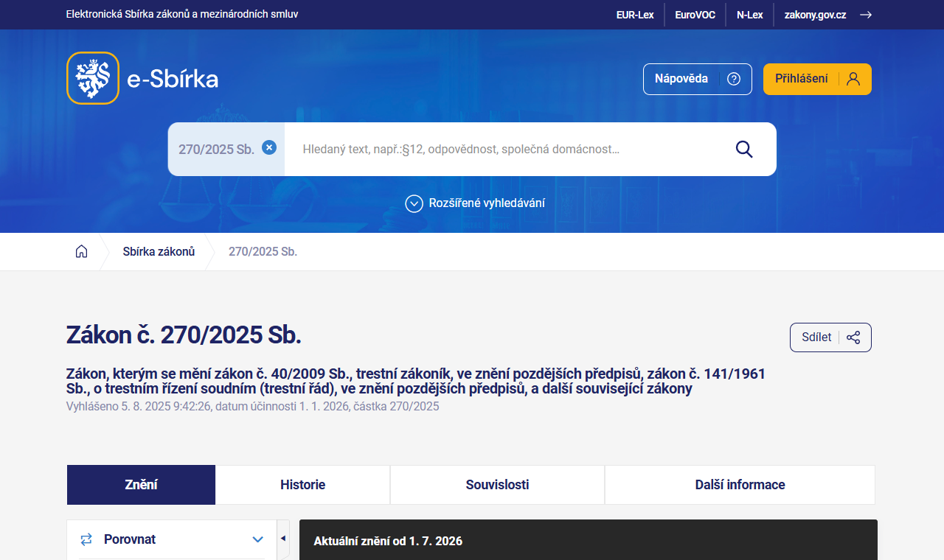
Task: Click the Sdílet share button
Action: [x=830, y=337]
